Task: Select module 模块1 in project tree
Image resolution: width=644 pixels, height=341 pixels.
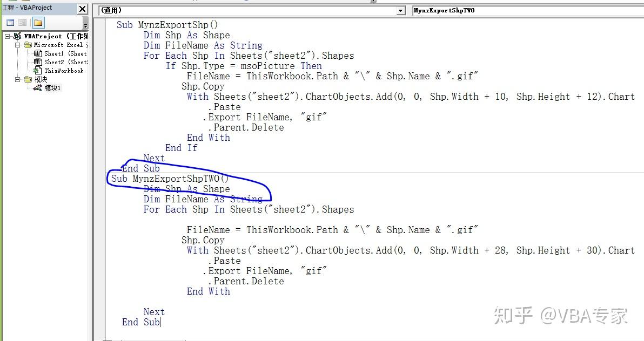Action: click(52, 88)
